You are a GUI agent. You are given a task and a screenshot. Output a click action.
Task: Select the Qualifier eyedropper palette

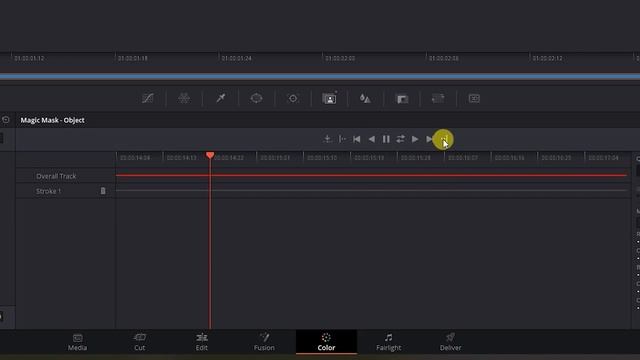coord(220,98)
